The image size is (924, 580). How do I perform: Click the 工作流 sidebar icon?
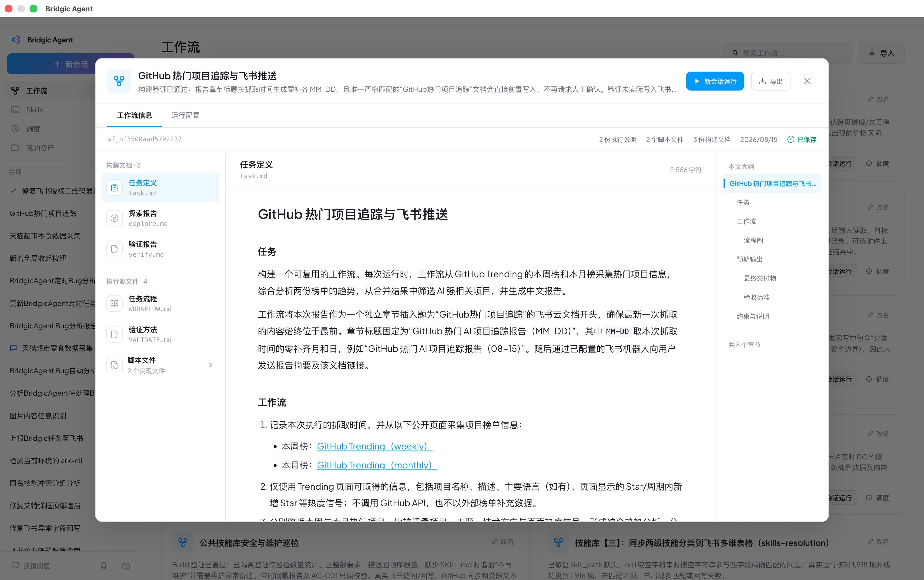pos(15,91)
